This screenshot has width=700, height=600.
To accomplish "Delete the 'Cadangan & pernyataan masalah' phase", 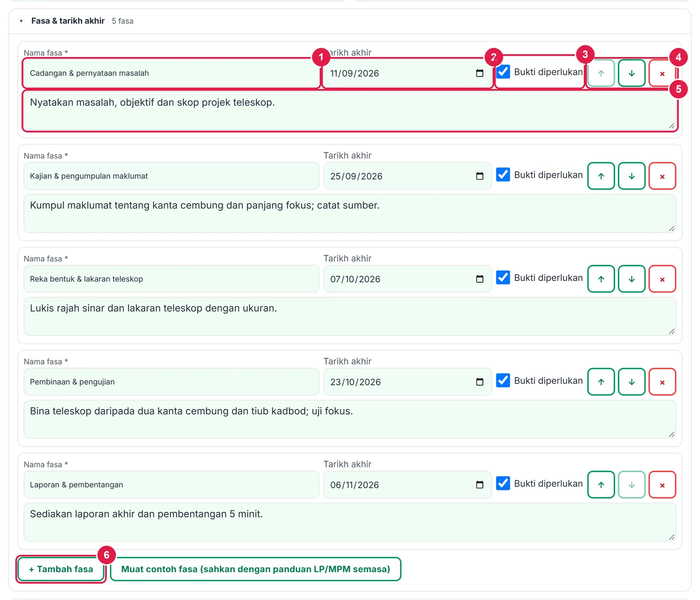I will point(662,73).
